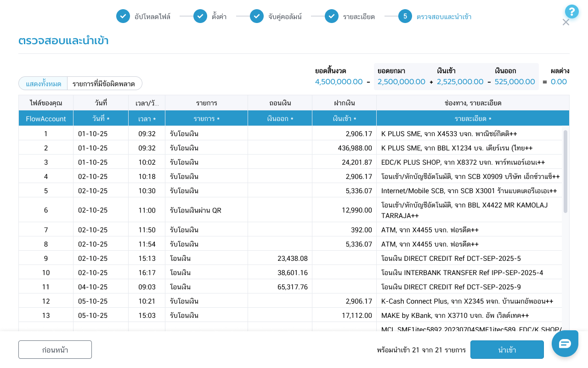588x368 pixels.
Task: Select row 6 รับโอนเงินผ่าน QR entry
Action: [196, 210]
